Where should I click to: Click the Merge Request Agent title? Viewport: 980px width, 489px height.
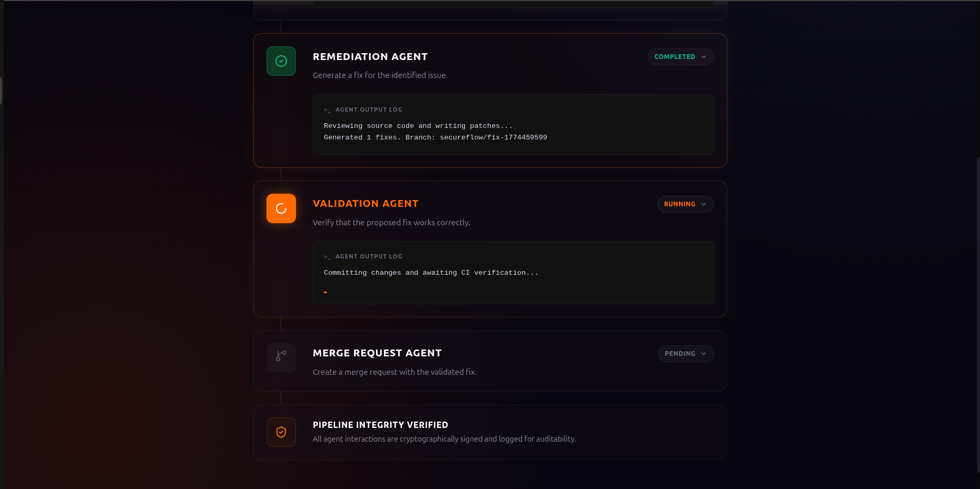377,353
